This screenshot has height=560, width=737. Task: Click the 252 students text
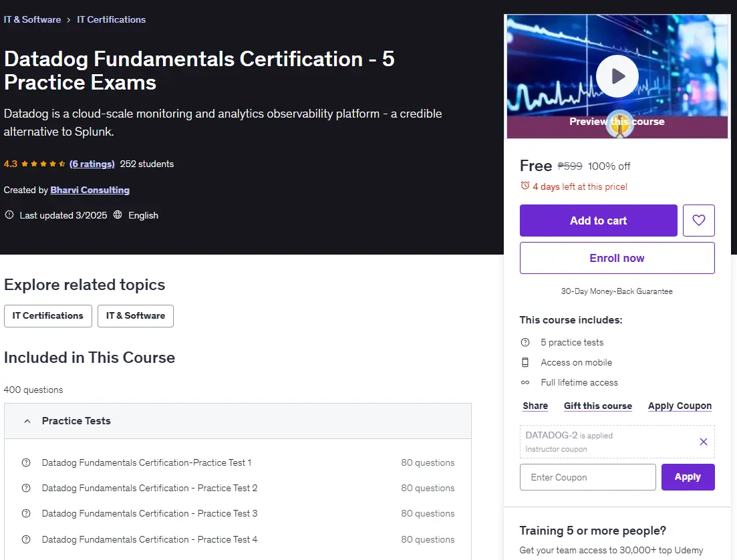pos(146,164)
